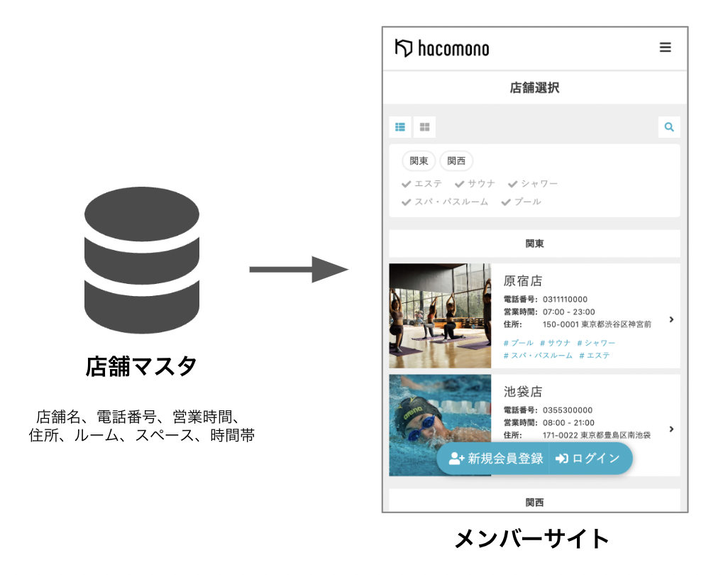
Task: Enable the プール filter option
Action: 522,202
